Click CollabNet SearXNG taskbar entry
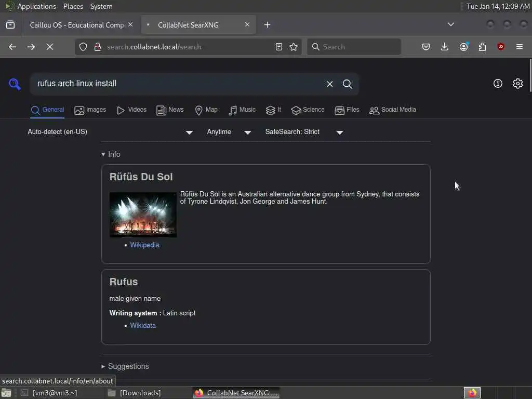Viewport: 532px width, 399px height. 236,393
